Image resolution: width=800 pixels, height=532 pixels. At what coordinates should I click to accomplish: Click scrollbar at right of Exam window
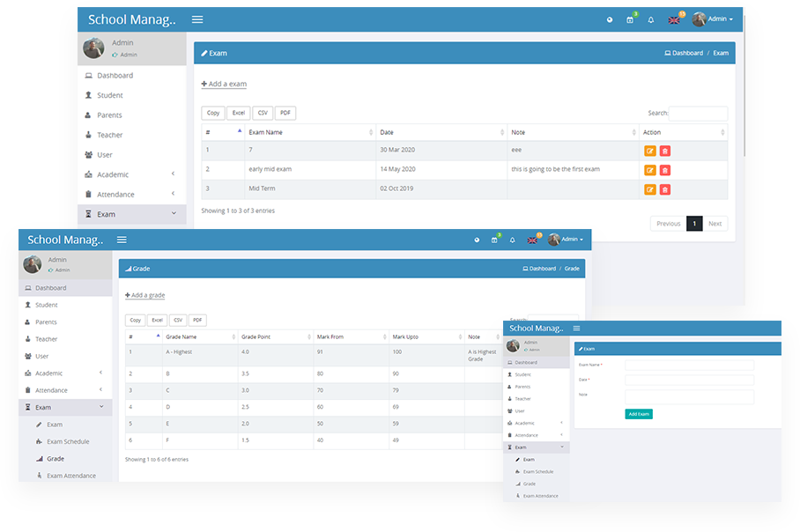click(744, 85)
